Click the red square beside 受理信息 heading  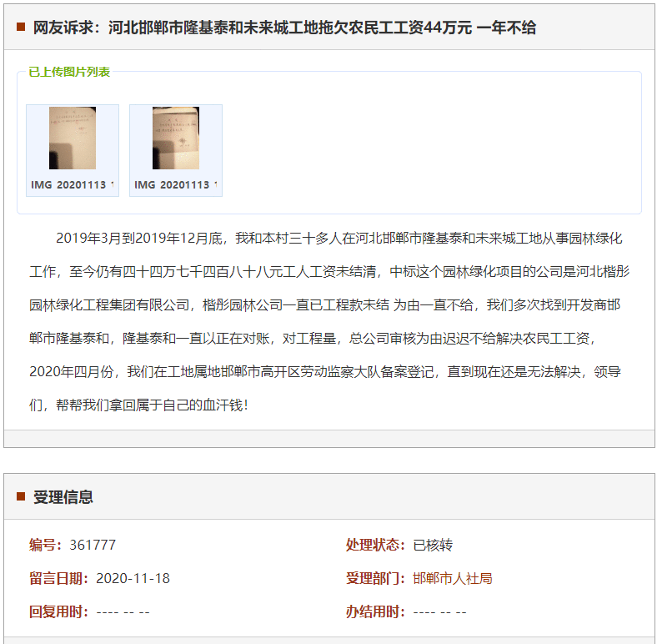coord(21,496)
